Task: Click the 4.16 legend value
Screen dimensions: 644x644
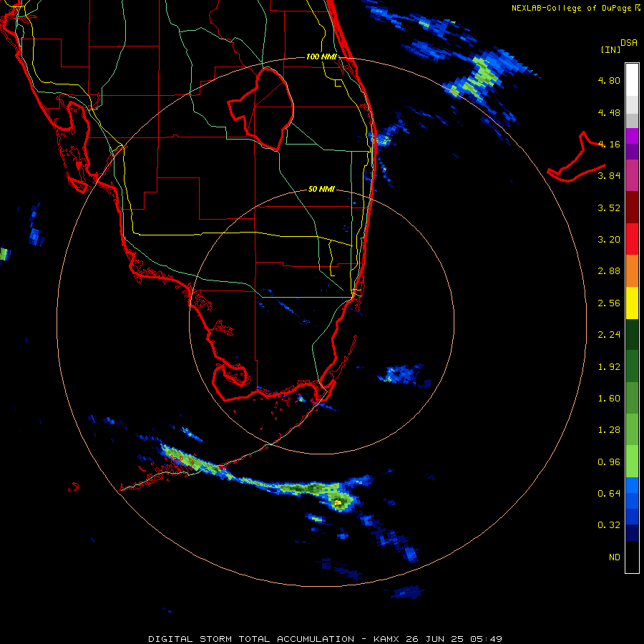Action: coord(609,144)
